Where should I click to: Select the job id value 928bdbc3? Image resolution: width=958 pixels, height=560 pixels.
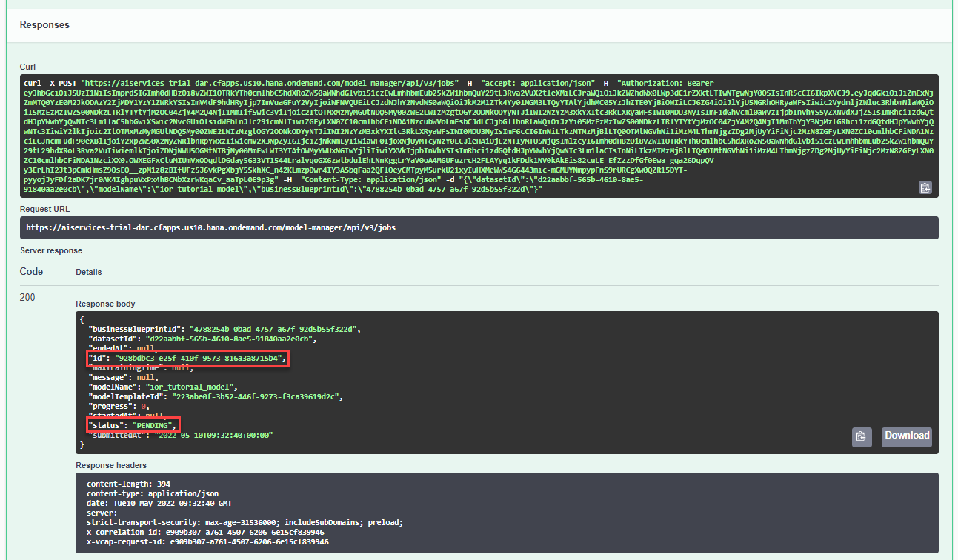199,359
